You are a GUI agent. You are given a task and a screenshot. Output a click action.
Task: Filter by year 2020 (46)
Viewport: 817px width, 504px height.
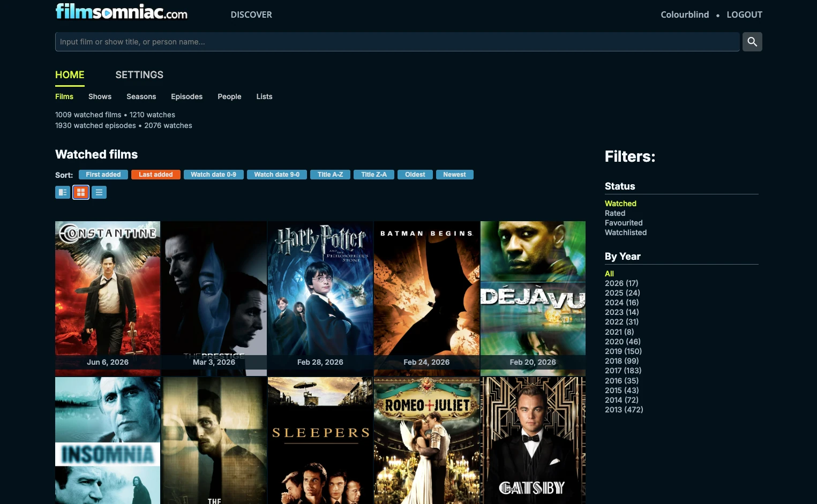623,342
